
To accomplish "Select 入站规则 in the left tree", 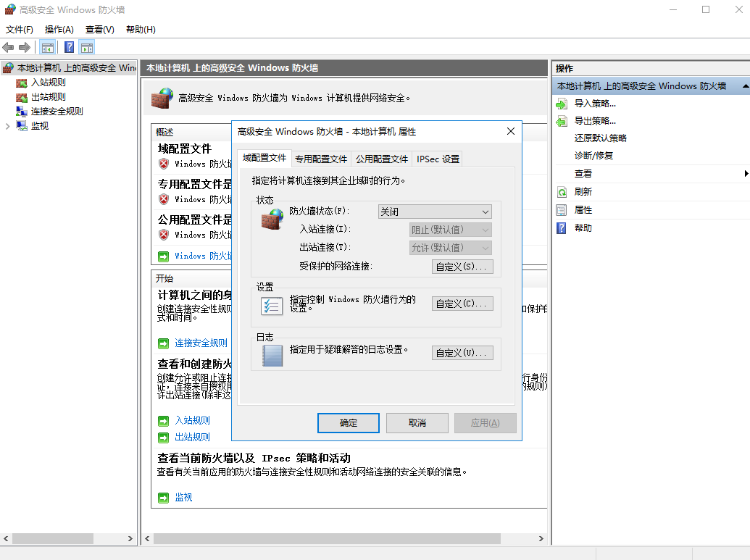I will pyautogui.click(x=48, y=83).
